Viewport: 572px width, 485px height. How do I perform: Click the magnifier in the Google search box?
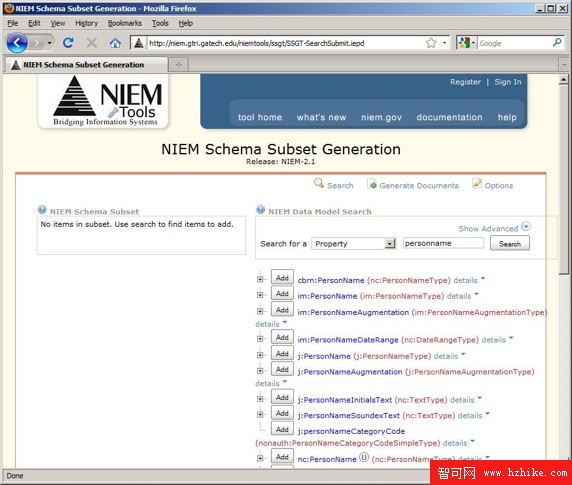[557, 43]
